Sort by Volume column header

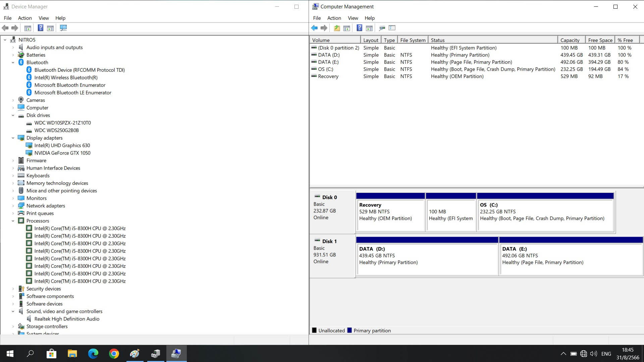coord(335,40)
